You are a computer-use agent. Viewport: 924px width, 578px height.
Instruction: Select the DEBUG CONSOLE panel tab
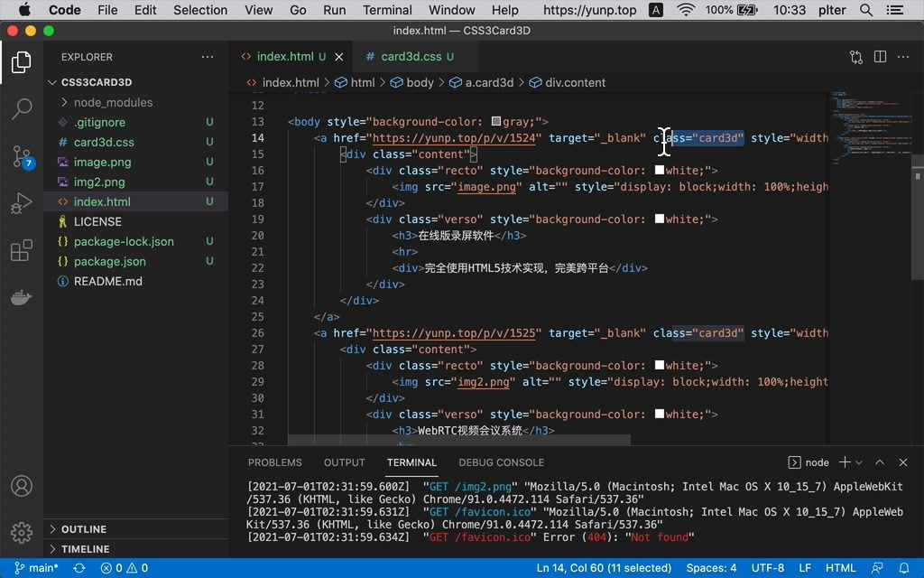pos(501,462)
